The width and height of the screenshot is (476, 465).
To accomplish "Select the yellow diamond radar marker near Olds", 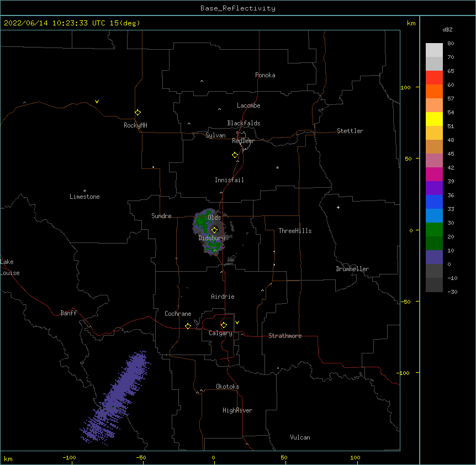I will (x=214, y=230).
